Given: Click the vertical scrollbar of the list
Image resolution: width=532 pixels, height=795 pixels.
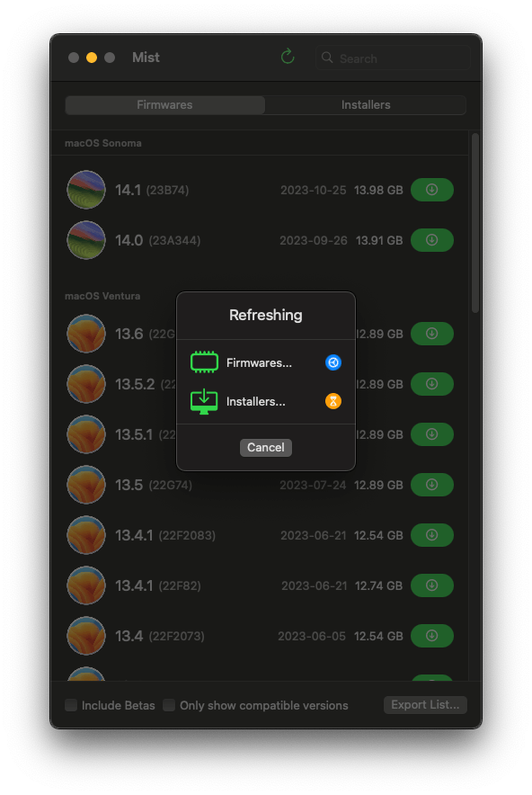Looking at the screenshot, I should (474, 223).
